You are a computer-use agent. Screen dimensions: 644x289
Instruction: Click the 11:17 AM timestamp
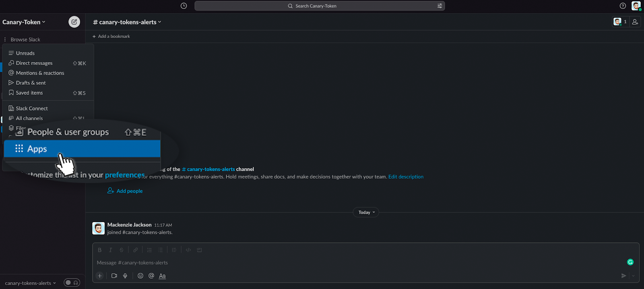click(163, 225)
